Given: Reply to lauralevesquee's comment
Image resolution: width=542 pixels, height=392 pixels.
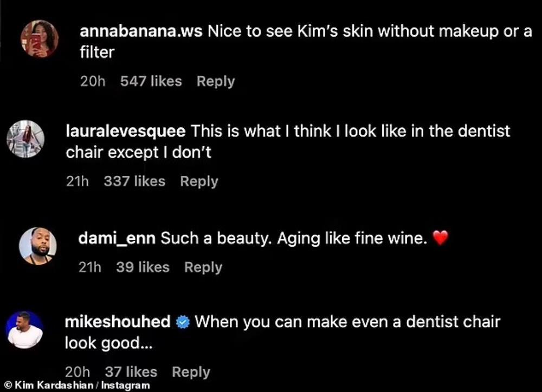Looking at the screenshot, I should tap(199, 181).
